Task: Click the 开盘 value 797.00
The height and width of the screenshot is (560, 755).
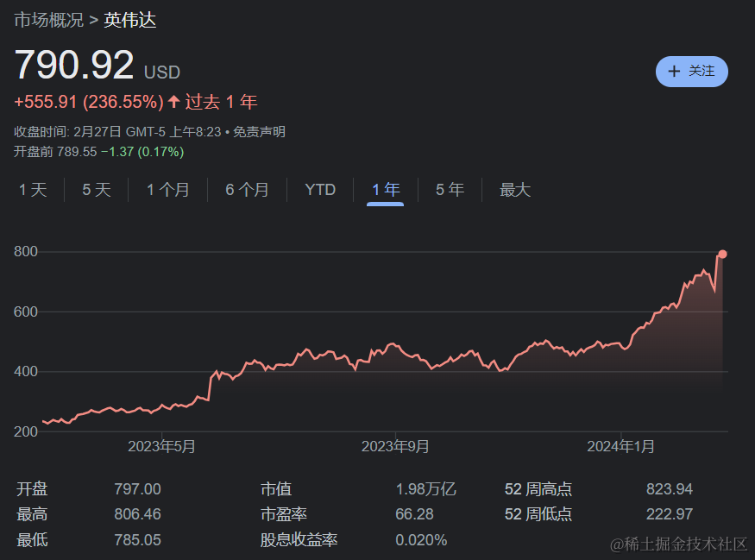Action: click(138, 489)
